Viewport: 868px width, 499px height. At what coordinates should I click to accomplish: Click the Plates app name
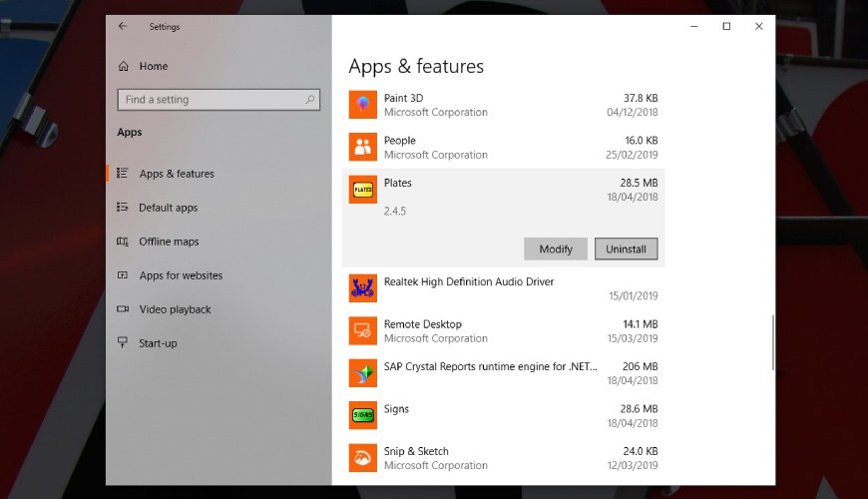click(x=398, y=183)
